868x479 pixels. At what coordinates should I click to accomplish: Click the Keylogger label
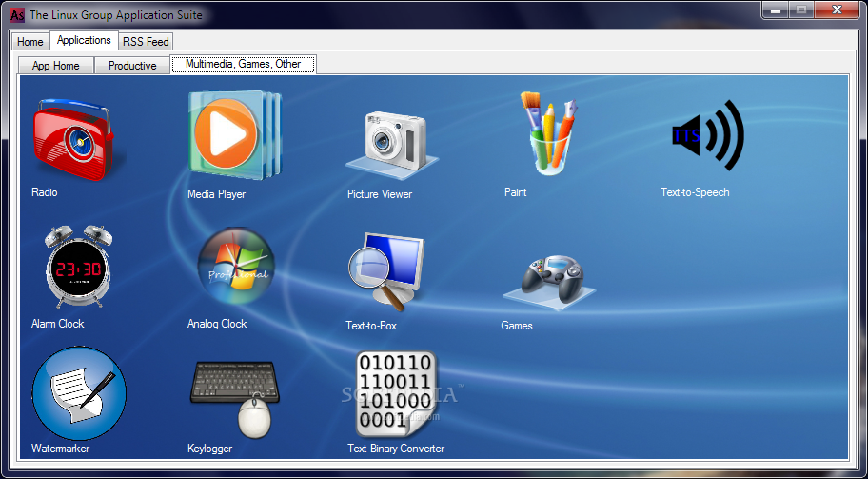(x=209, y=449)
